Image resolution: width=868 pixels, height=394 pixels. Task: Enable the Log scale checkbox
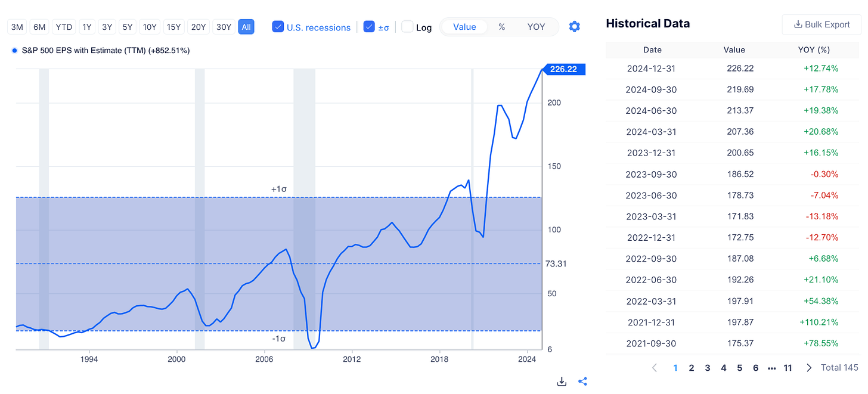click(407, 27)
